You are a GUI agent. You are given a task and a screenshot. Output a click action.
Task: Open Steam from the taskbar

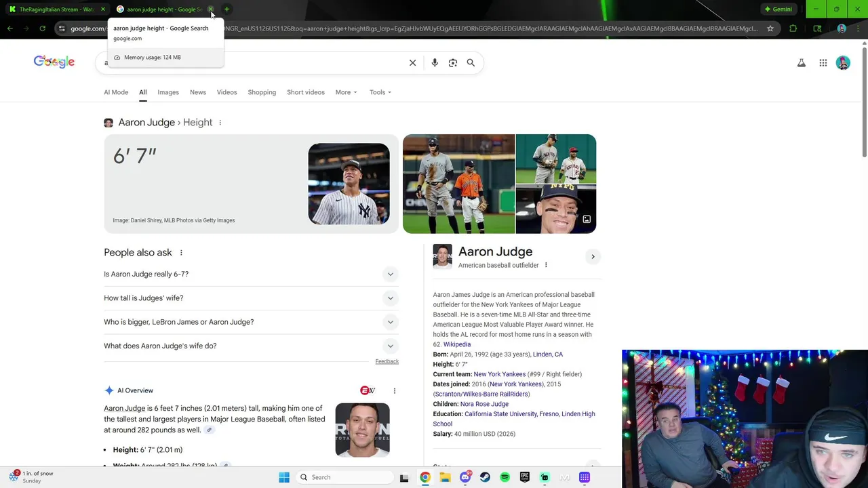click(x=485, y=477)
